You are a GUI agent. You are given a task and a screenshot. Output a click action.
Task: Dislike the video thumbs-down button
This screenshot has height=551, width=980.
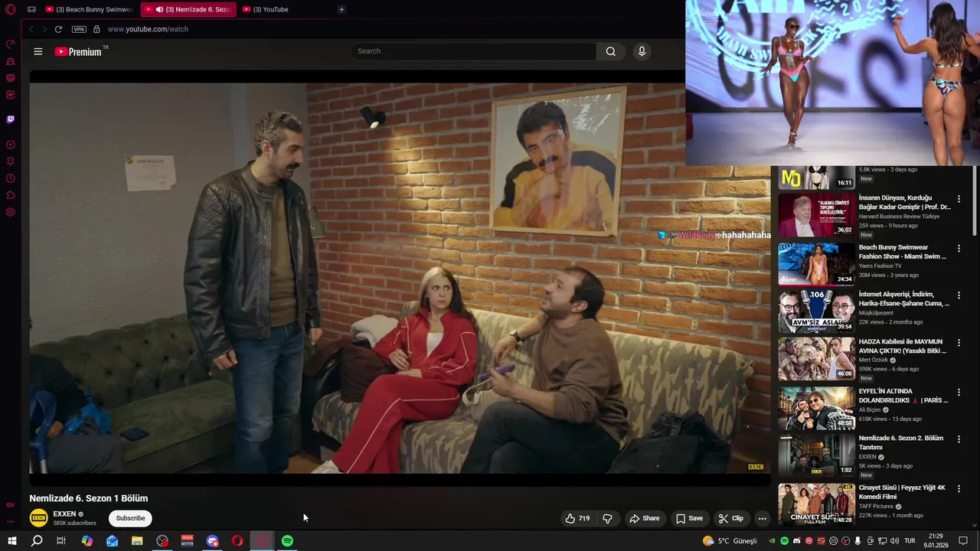[x=607, y=518]
